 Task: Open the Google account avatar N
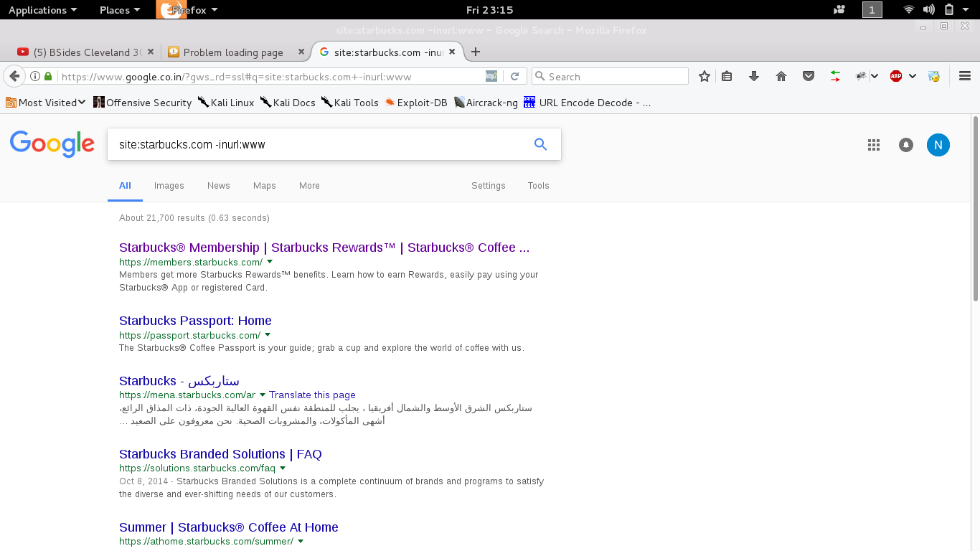point(938,145)
